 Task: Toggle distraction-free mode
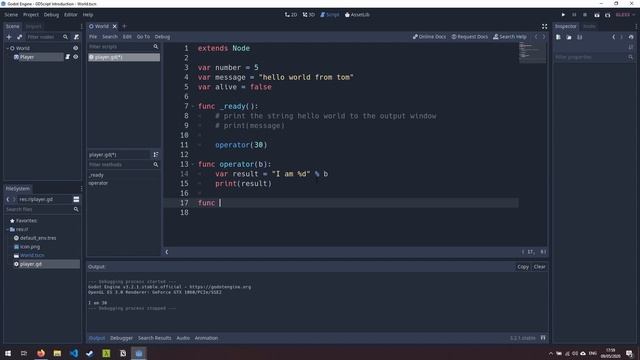[x=544, y=27]
